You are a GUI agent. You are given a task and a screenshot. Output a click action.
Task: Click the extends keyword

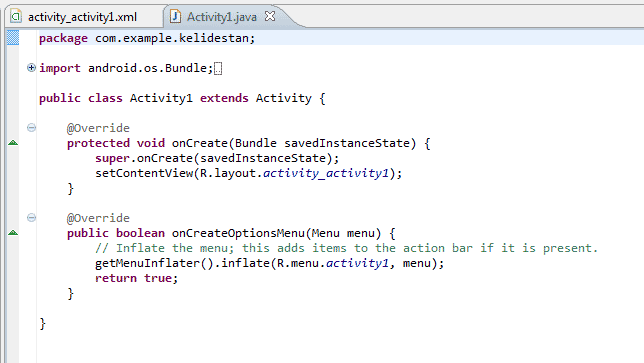click(224, 98)
